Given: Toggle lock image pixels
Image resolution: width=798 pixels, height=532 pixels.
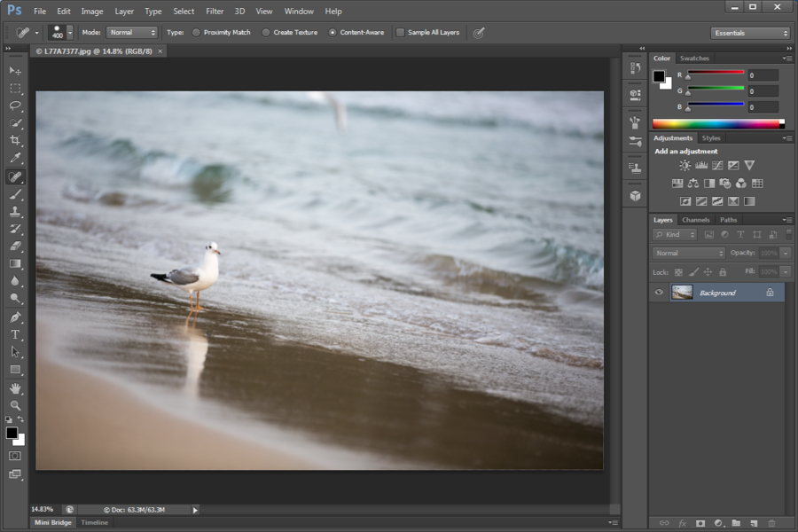Looking at the screenshot, I should click(693, 272).
